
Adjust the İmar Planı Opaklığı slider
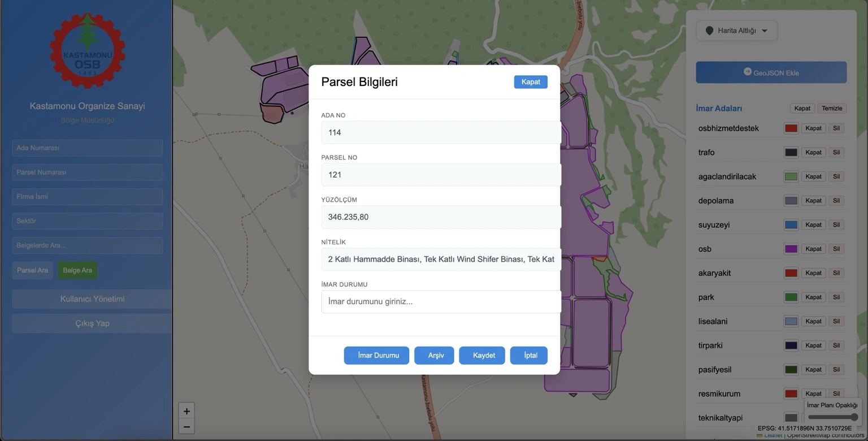[832, 417]
